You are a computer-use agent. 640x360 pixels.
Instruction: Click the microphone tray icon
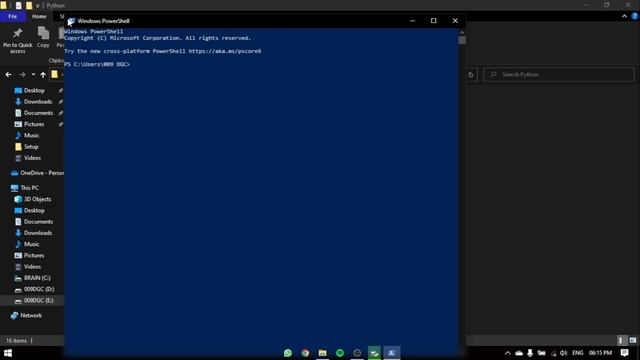coord(530,353)
